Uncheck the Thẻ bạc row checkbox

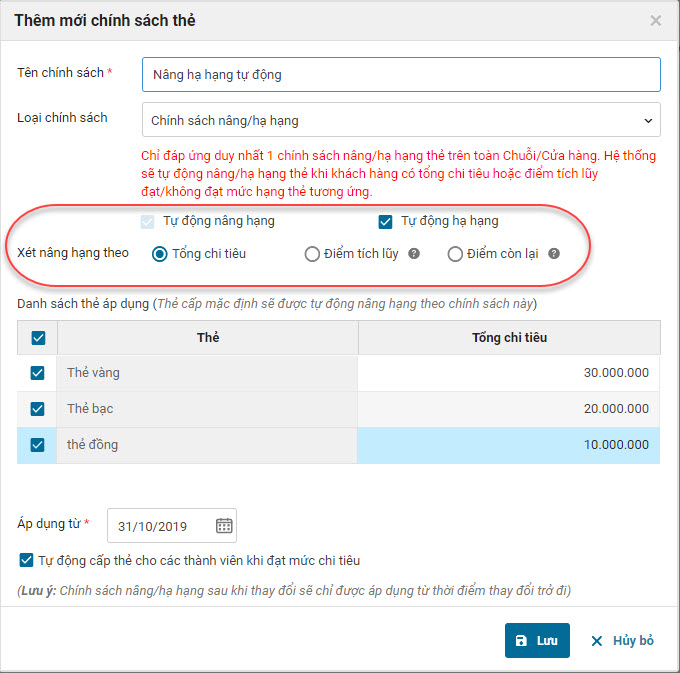tap(38, 409)
